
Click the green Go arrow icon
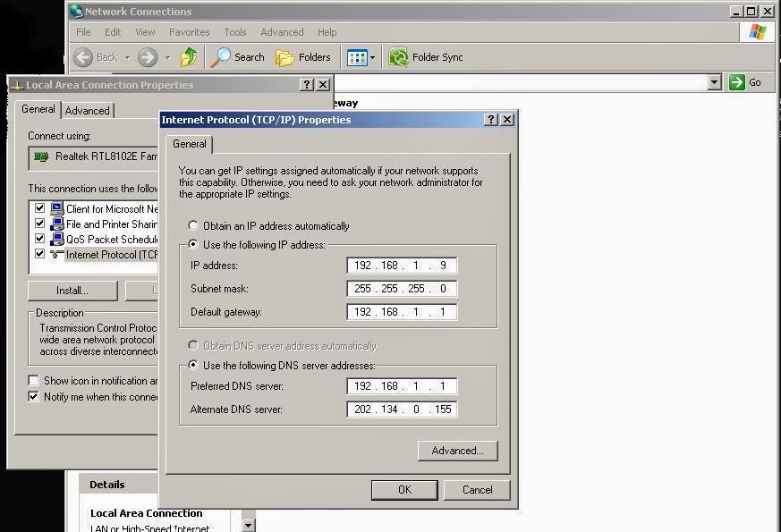pyautogui.click(x=736, y=82)
